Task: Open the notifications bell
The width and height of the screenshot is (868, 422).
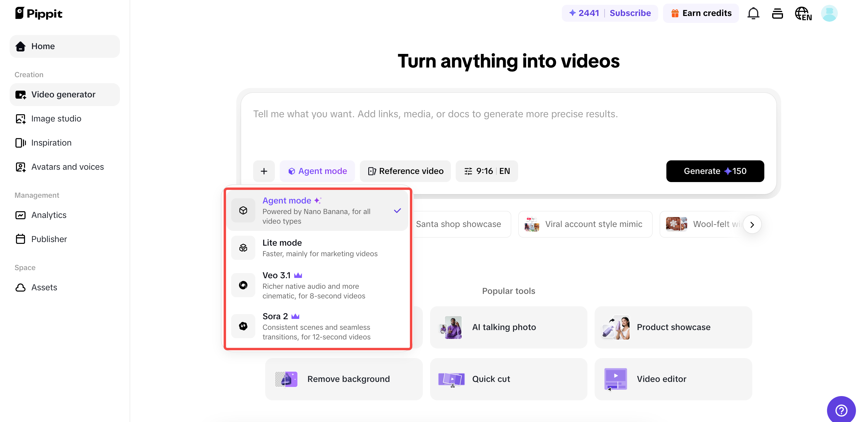Action: pyautogui.click(x=753, y=13)
